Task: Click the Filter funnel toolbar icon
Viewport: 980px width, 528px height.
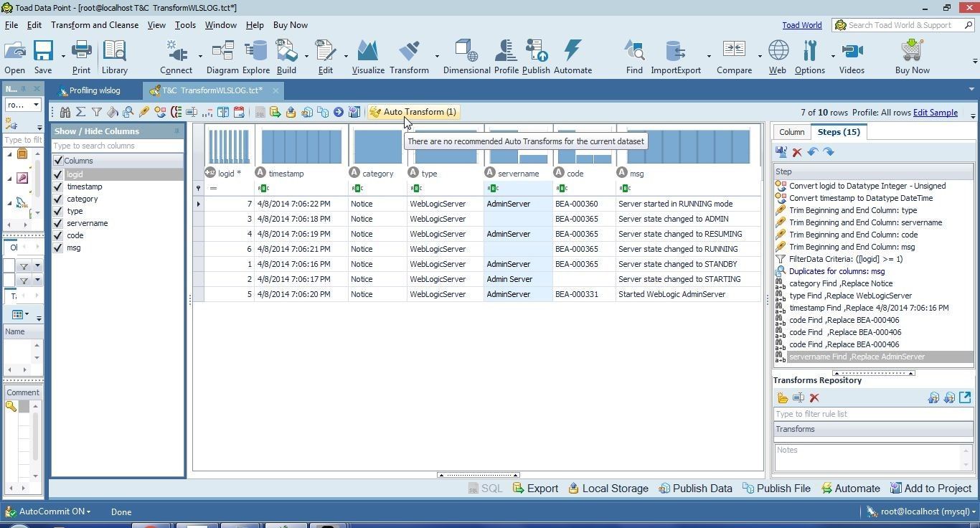Action: (x=97, y=112)
